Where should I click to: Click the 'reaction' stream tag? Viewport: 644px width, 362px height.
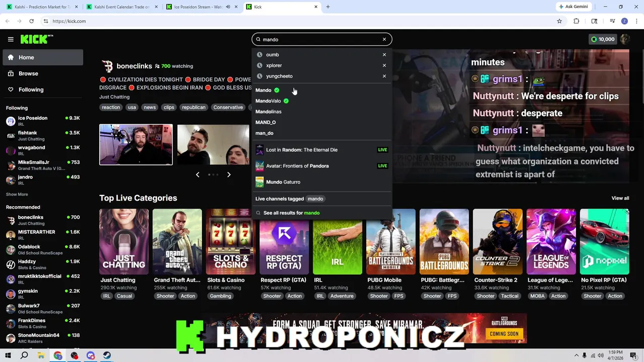tap(111, 107)
